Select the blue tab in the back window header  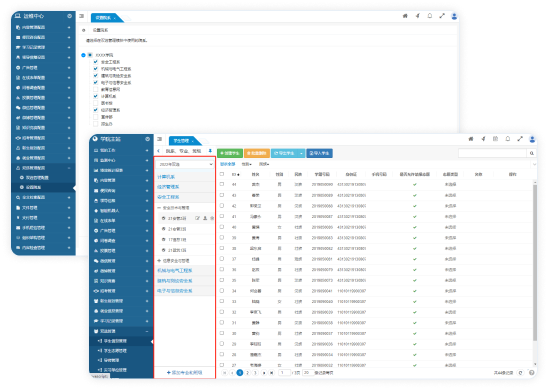pyautogui.click(x=106, y=18)
